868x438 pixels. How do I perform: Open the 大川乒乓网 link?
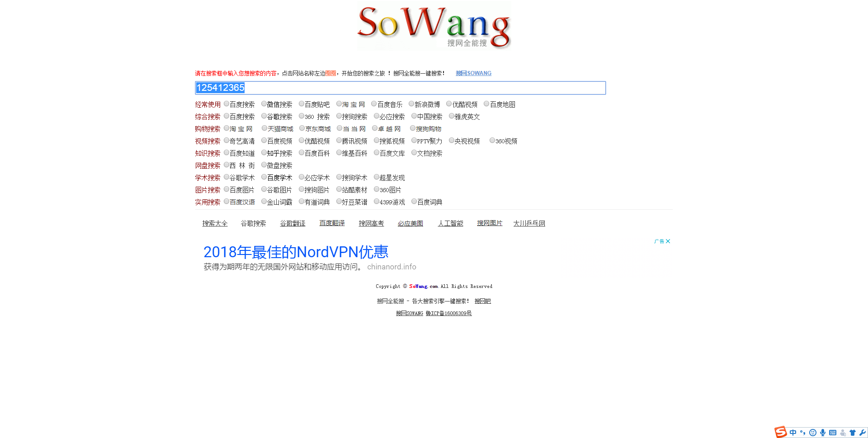pos(529,223)
